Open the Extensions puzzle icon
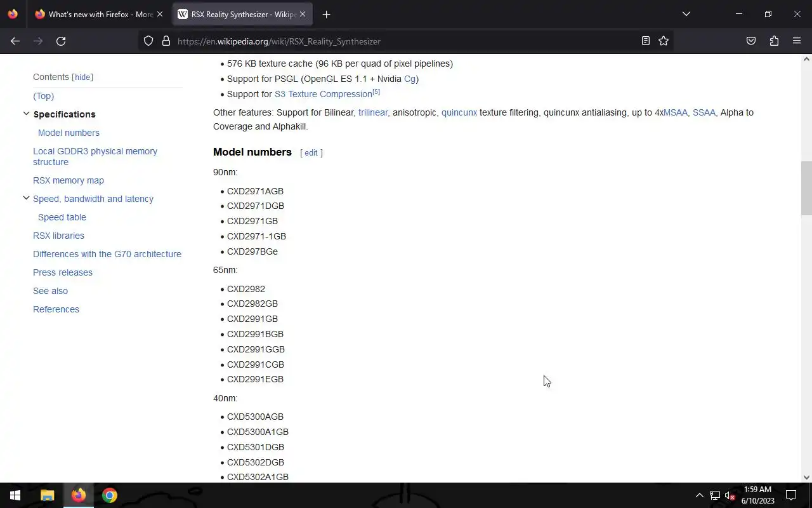The height and width of the screenshot is (508, 812). click(774, 41)
